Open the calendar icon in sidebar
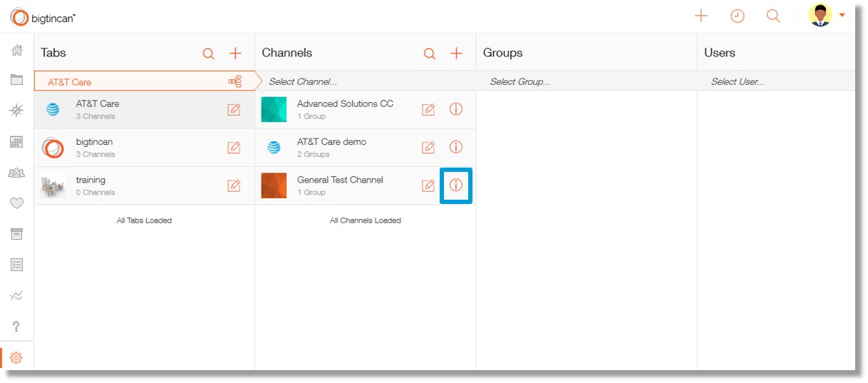 coord(16,141)
